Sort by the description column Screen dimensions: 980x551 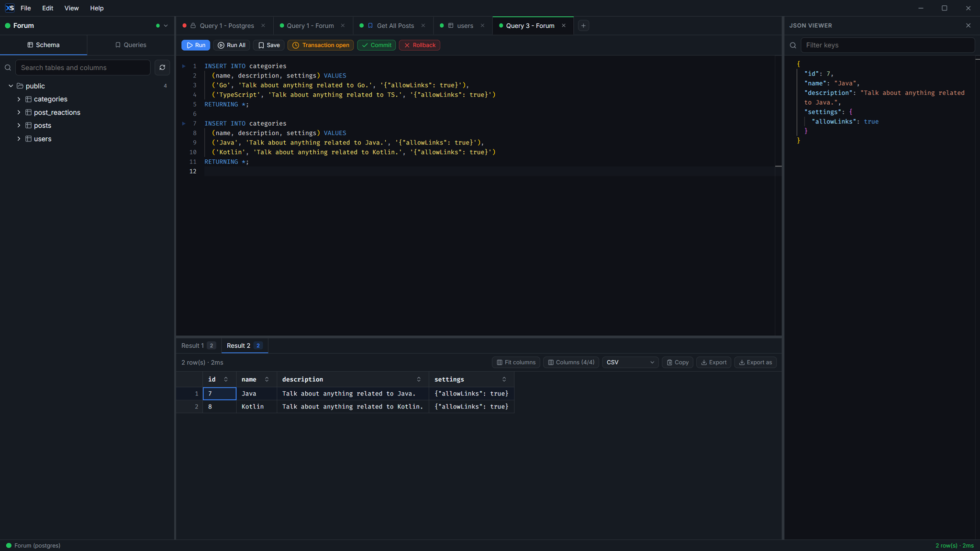pyautogui.click(x=419, y=379)
